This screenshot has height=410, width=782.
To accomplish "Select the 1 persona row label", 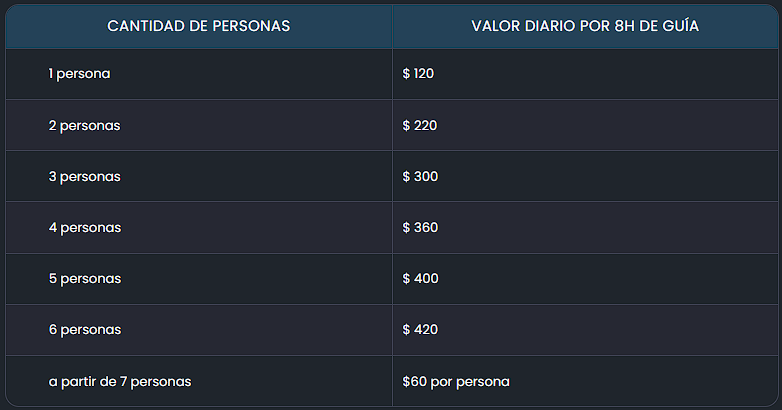I will (79, 74).
